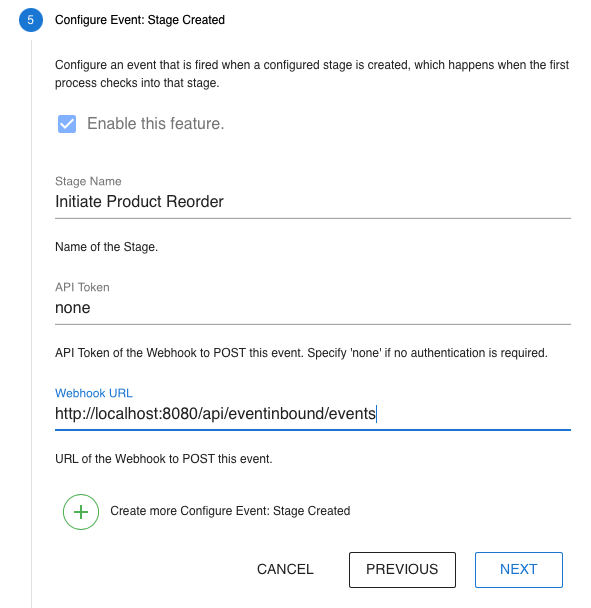Click the vertical stepper connector line
Image resolution: width=591 pixels, height=608 pixels.
[x=31, y=322]
